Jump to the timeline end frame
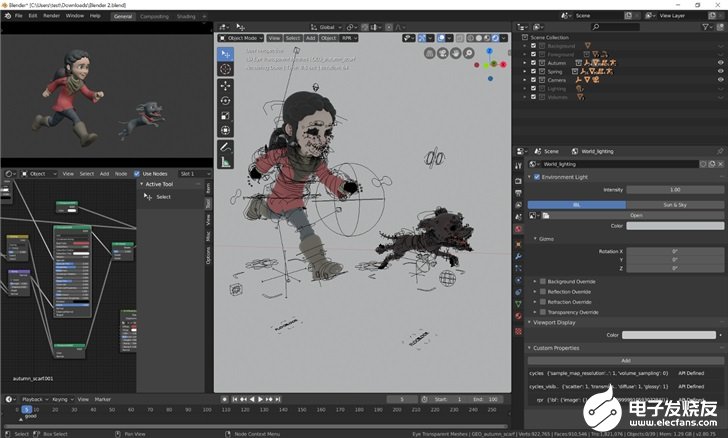 click(278, 399)
